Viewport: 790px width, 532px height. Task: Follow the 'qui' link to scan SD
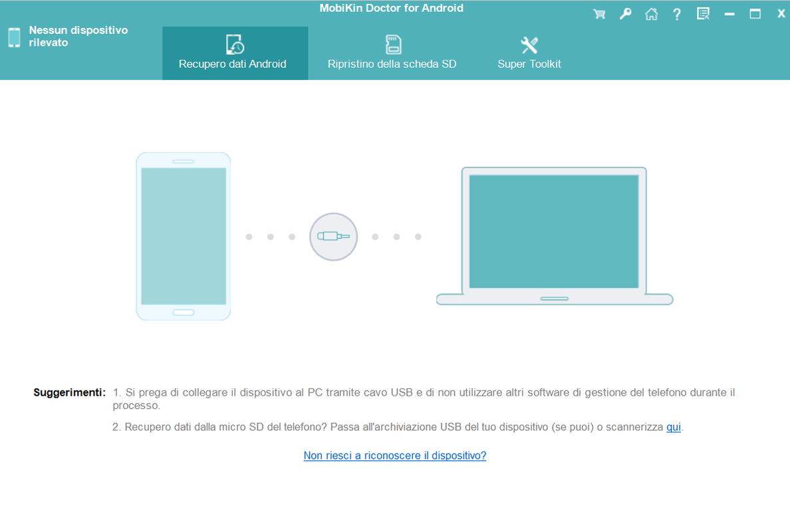(674, 427)
